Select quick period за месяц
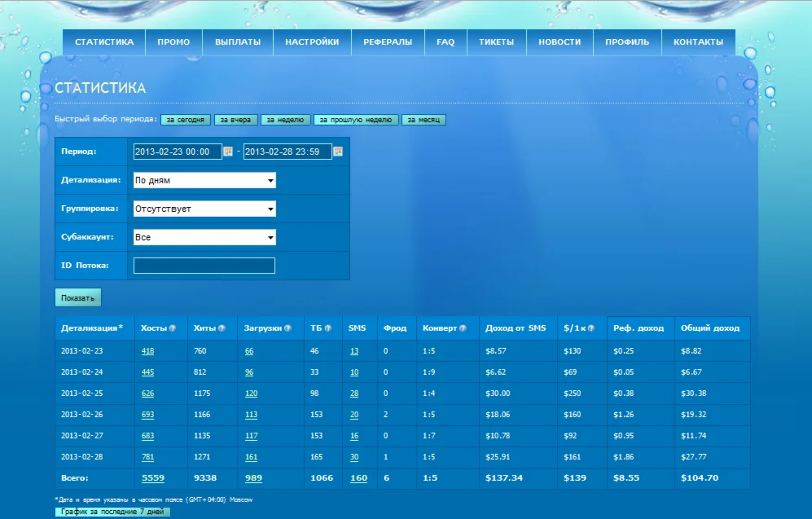 point(424,120)
